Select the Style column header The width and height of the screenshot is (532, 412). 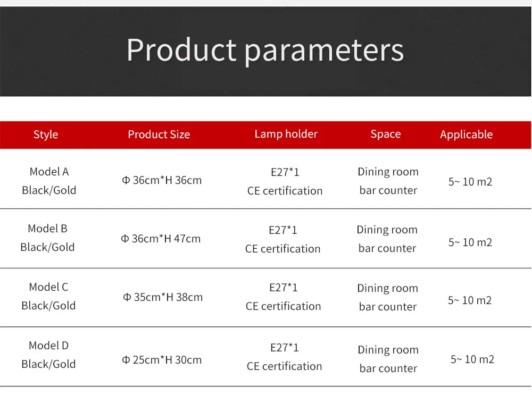(46, 134)
